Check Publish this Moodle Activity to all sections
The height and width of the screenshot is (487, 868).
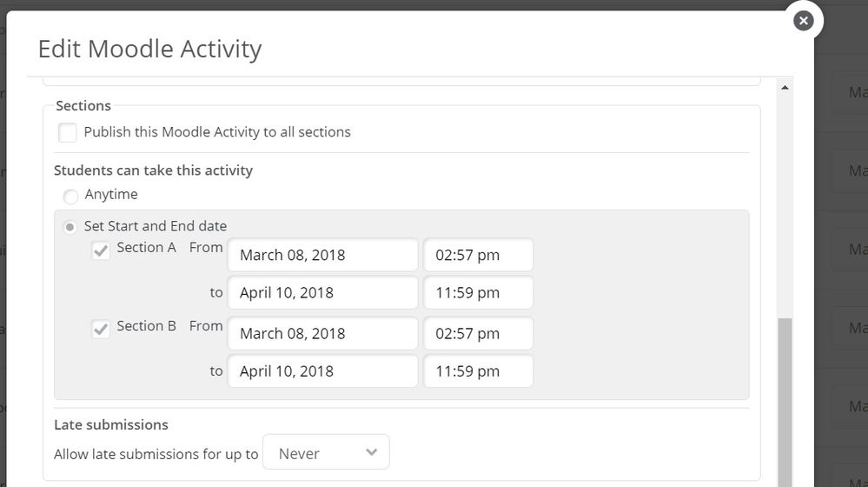pyautogui.click(x=68, y=133)
